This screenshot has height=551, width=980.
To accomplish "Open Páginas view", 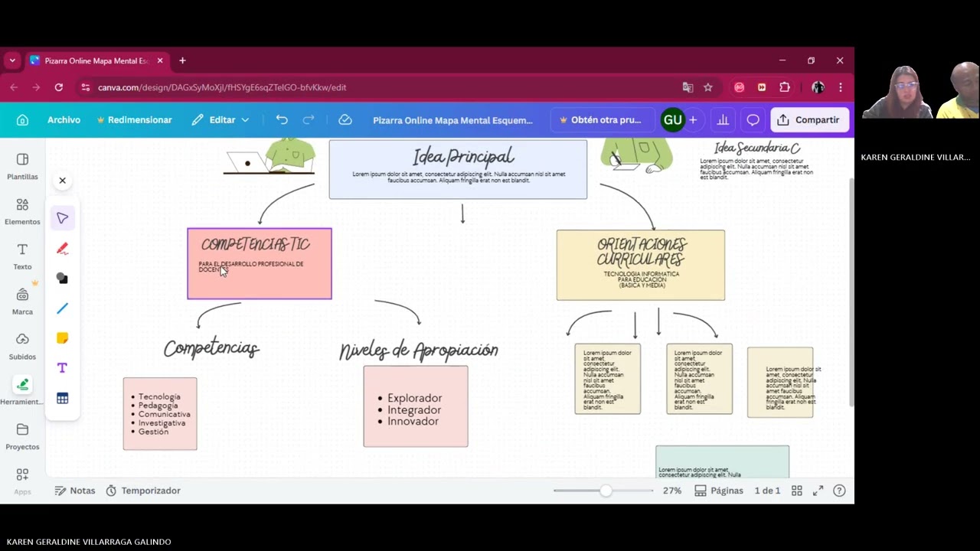I will pyautogui.click(x=719, y=491).
